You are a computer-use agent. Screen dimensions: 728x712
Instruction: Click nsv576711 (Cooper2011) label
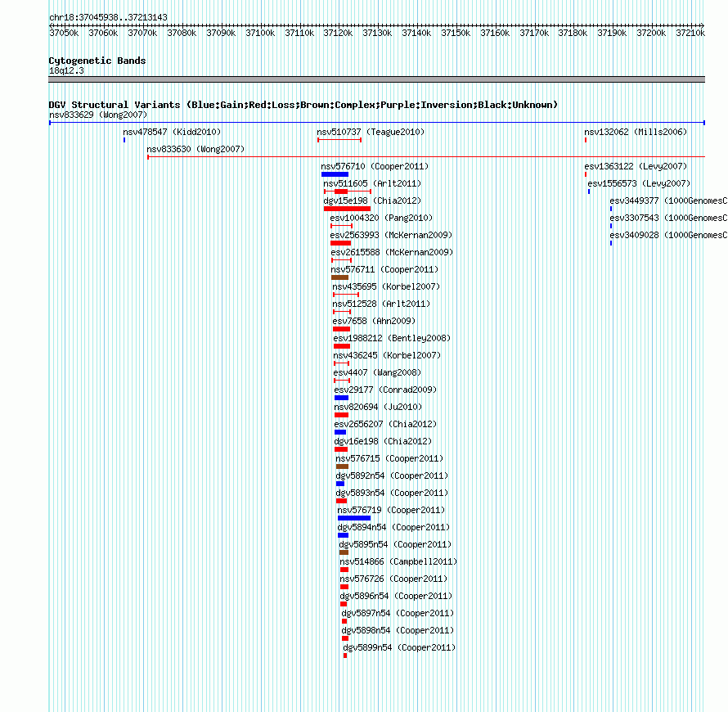(x=384, y=269)
